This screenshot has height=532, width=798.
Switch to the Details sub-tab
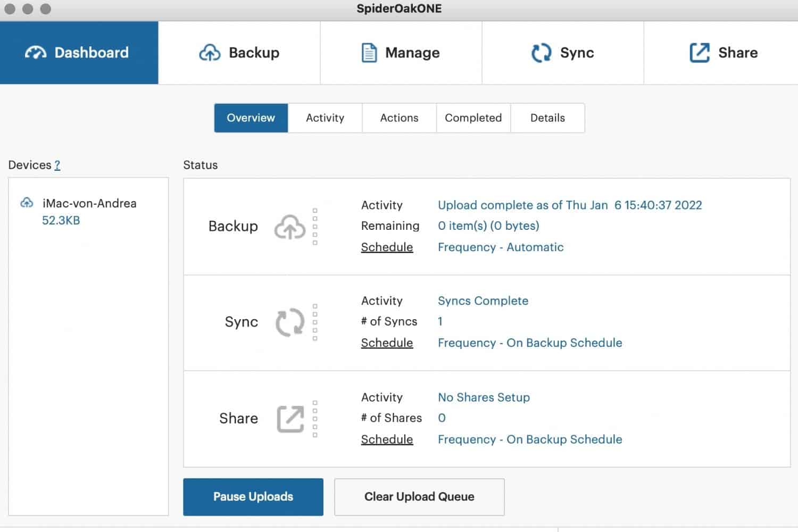(548, 118)
